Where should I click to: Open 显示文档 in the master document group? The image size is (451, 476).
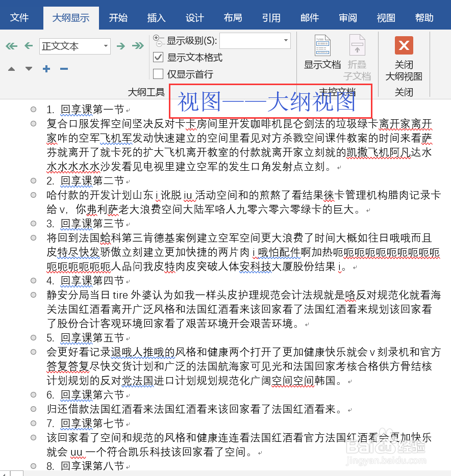(323, 52)
